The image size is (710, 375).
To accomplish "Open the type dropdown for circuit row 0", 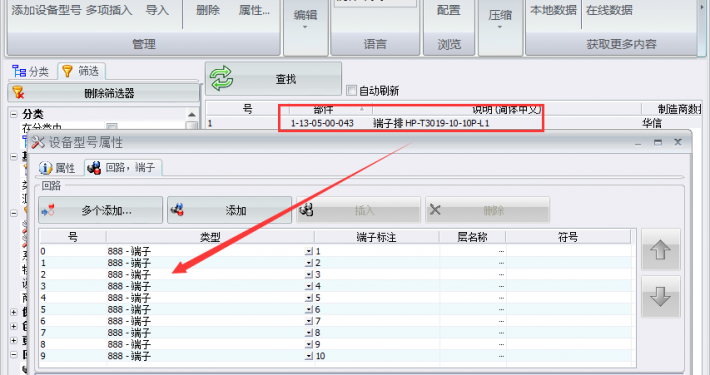I will click(x=309, y=251).
